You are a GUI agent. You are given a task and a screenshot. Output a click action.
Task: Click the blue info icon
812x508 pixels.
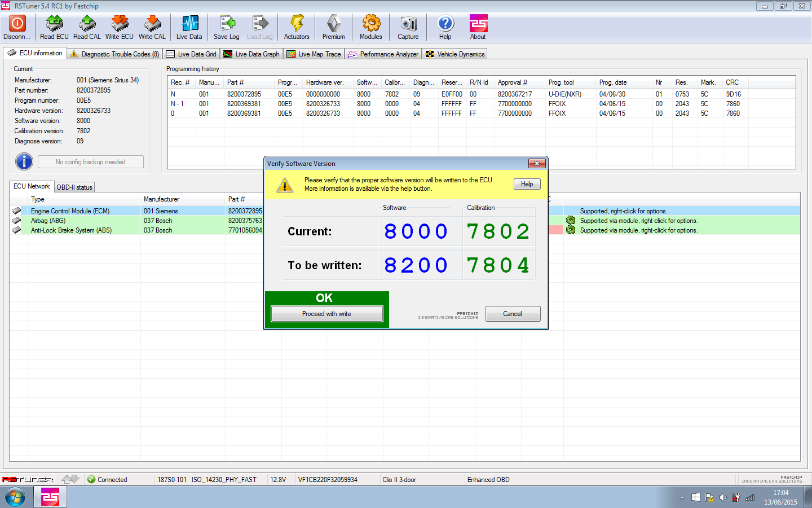pos(24,161)
